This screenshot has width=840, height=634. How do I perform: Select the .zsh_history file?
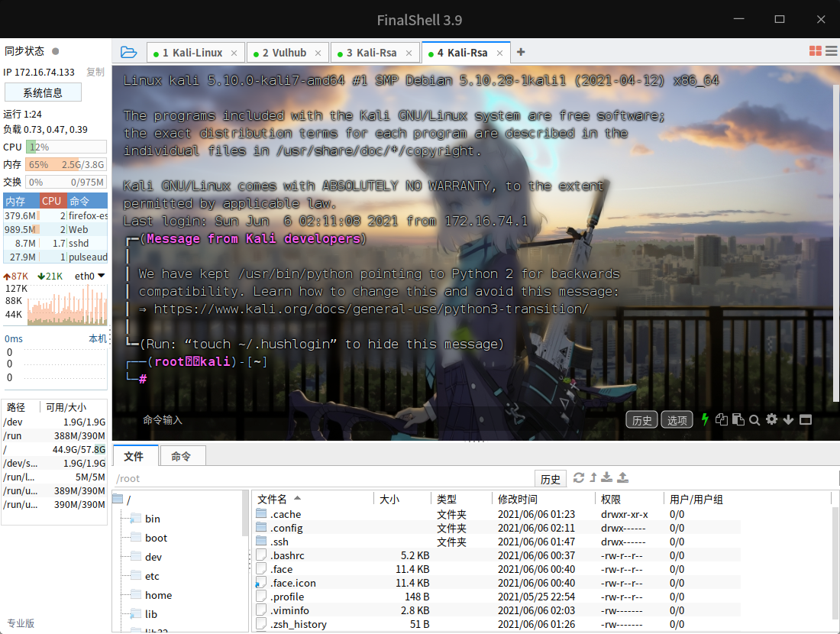click(x=498, y=624)
